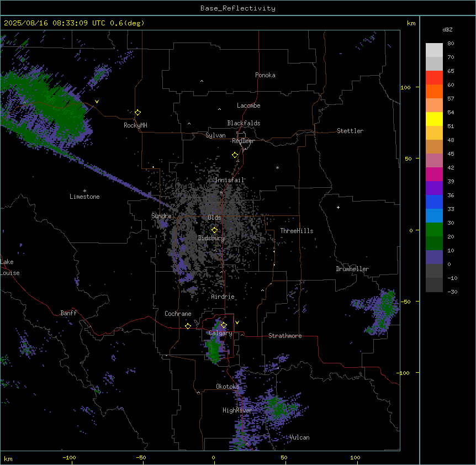
Task: Click the plus marker north of Drumheller
Action: click(x=338, y=207)
